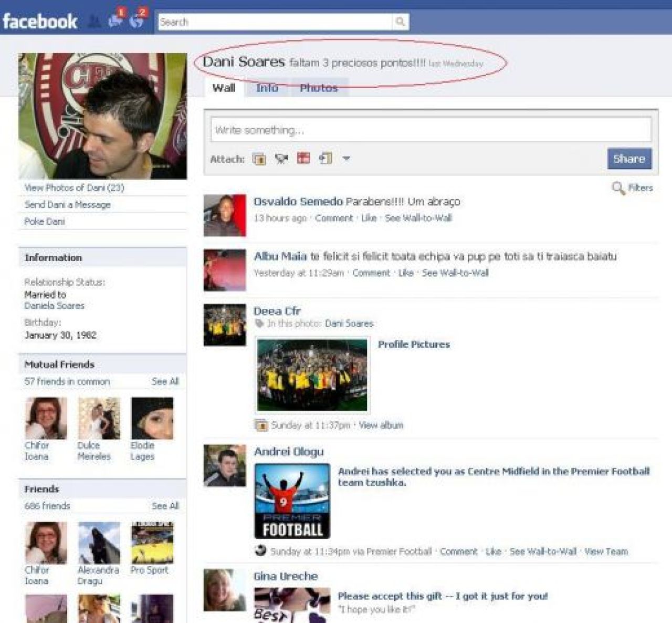Image resolution: width=672 pixels, height=623 pixels.
Task: Like Albu Maia's wall post
Action: (406, 273)
